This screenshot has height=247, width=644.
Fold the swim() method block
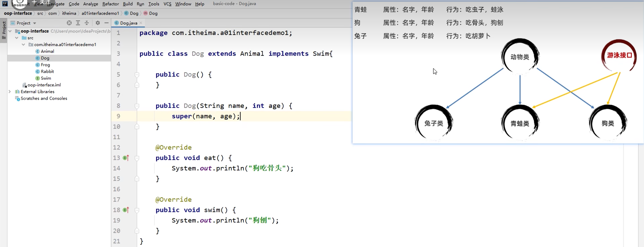pyautogui.click(x=137, y=210)
